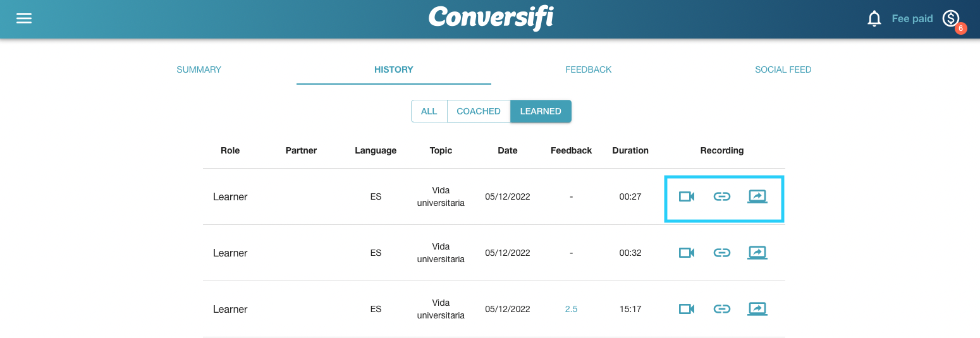Viewport: 980px width, 338px height.
Task: Play video recording of 00:27 session
Action: [x=687, y=196]
